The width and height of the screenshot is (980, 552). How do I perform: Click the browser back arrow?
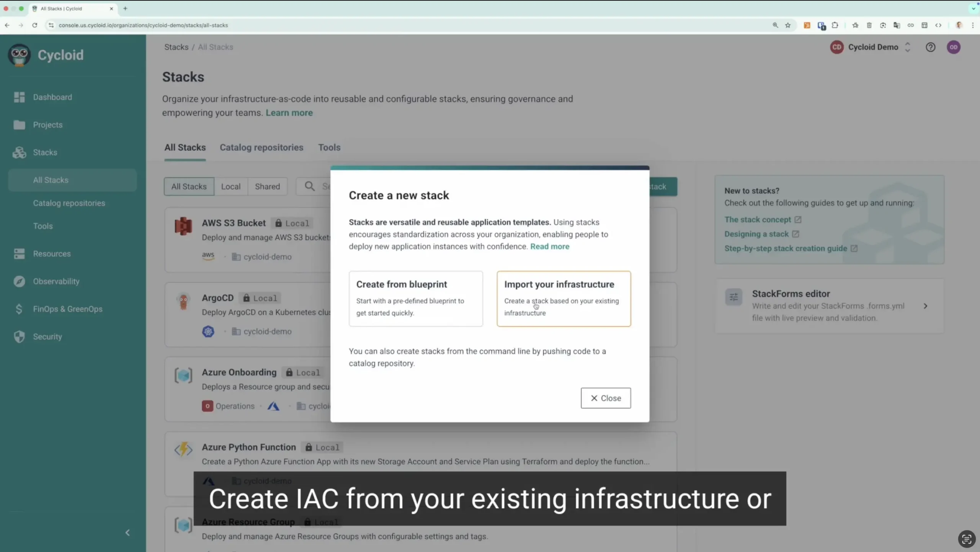7,25
